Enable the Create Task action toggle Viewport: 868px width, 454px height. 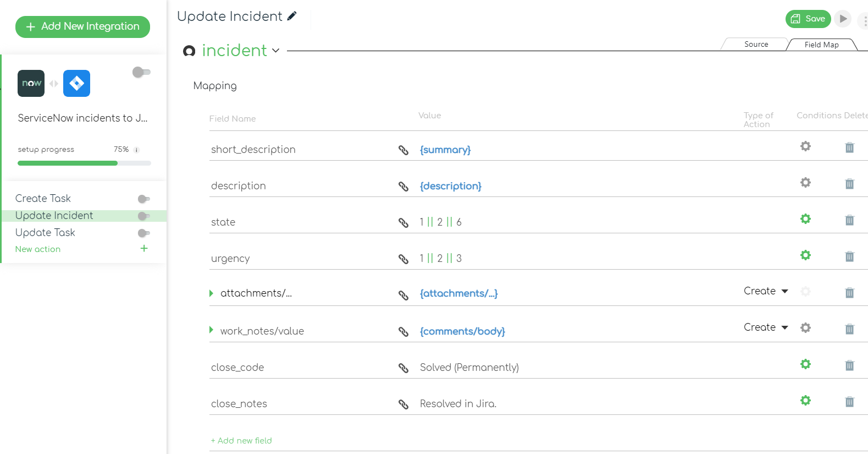coord(144,199)
